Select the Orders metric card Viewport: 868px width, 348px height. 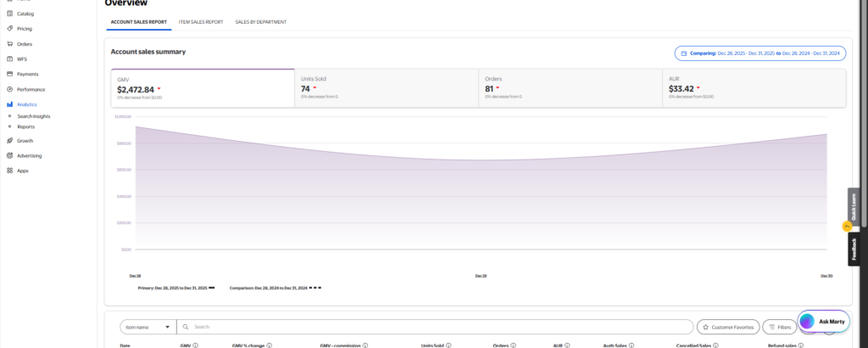tap(570, 88)
